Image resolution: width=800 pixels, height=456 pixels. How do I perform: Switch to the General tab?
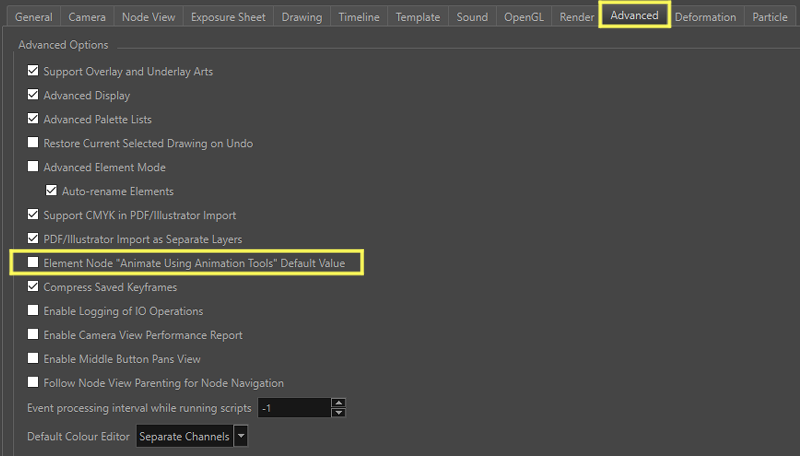coord(33,17)
